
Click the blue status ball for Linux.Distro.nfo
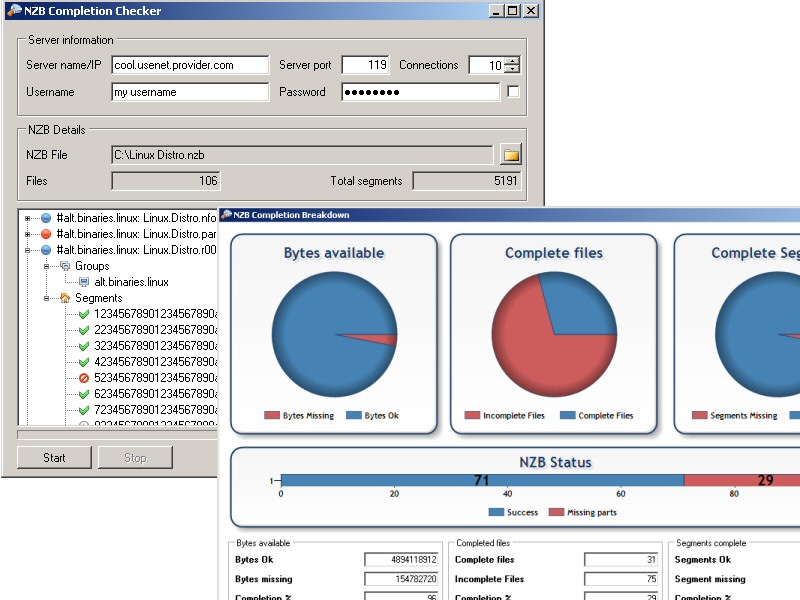[45, 218]
